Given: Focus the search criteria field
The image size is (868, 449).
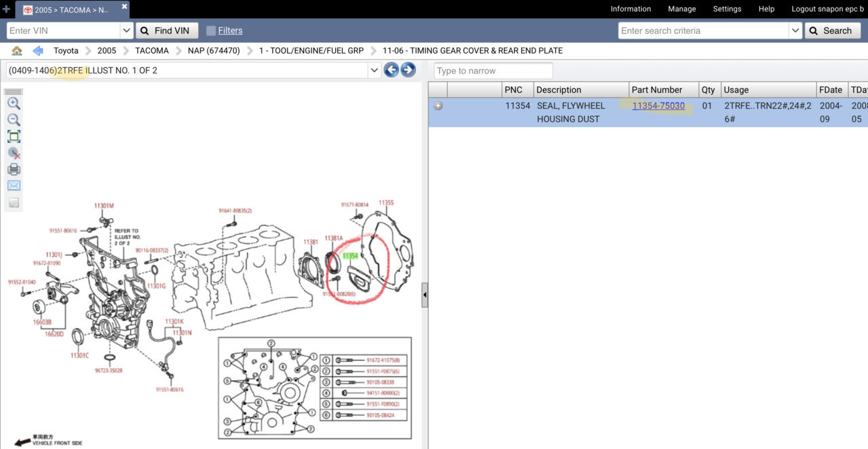Looking at the screenshot, I should 704,31.
